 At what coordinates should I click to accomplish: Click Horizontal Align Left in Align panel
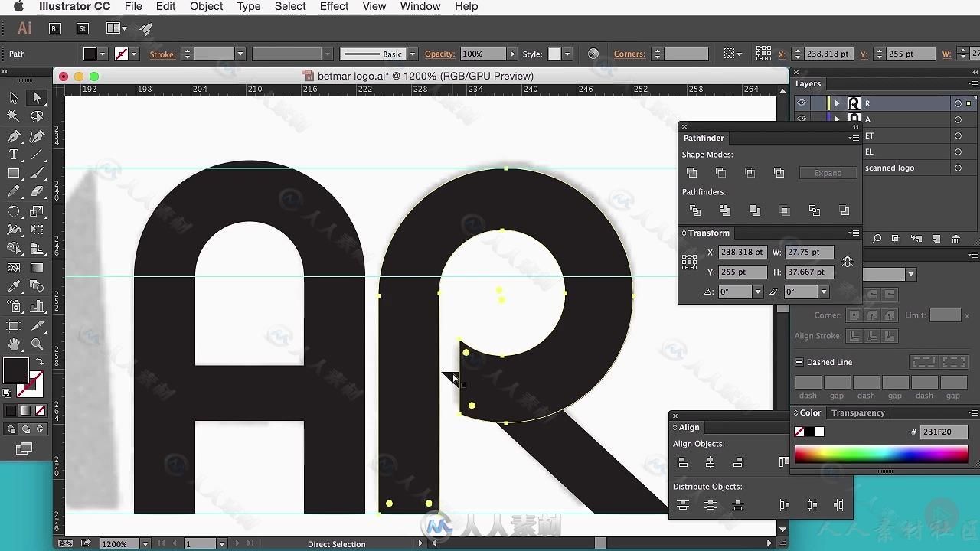(683, 462)
